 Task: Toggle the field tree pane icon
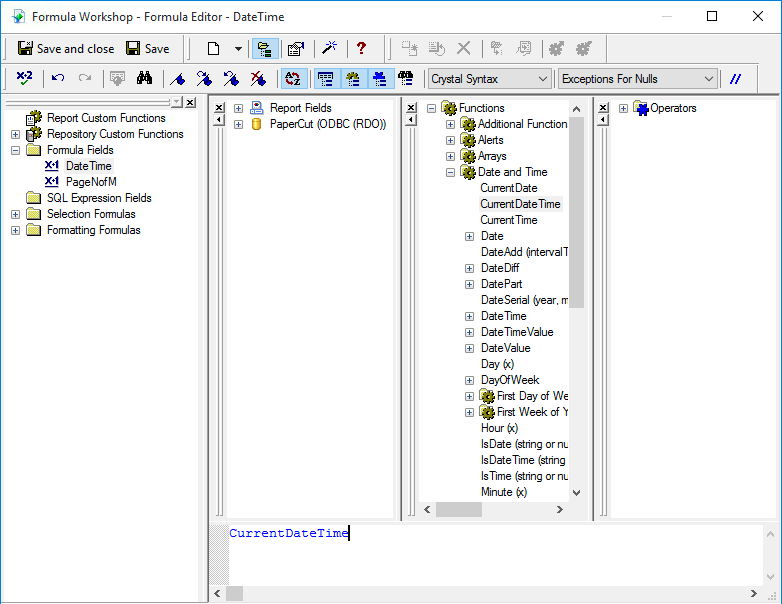tap(326, 78)
